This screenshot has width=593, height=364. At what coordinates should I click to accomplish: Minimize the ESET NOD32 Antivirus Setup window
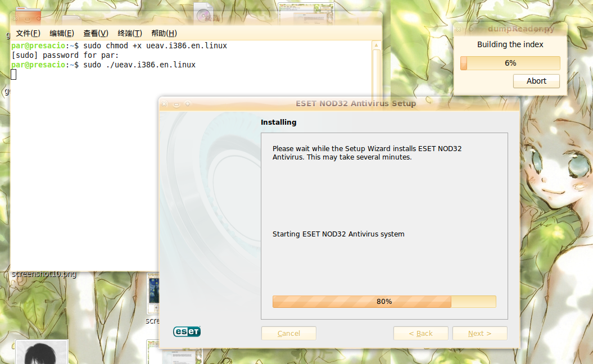pos(176,104)
